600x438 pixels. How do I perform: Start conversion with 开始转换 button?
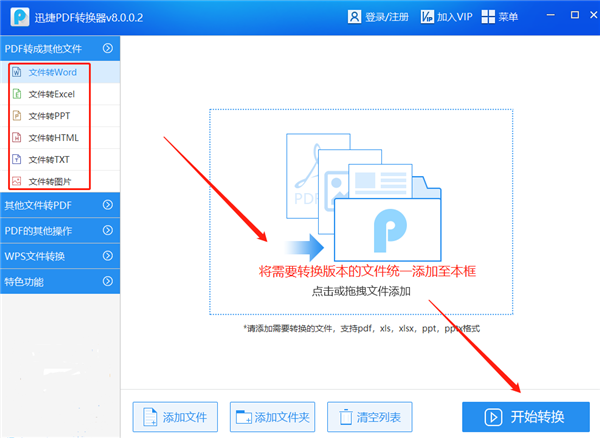(526, 417)
